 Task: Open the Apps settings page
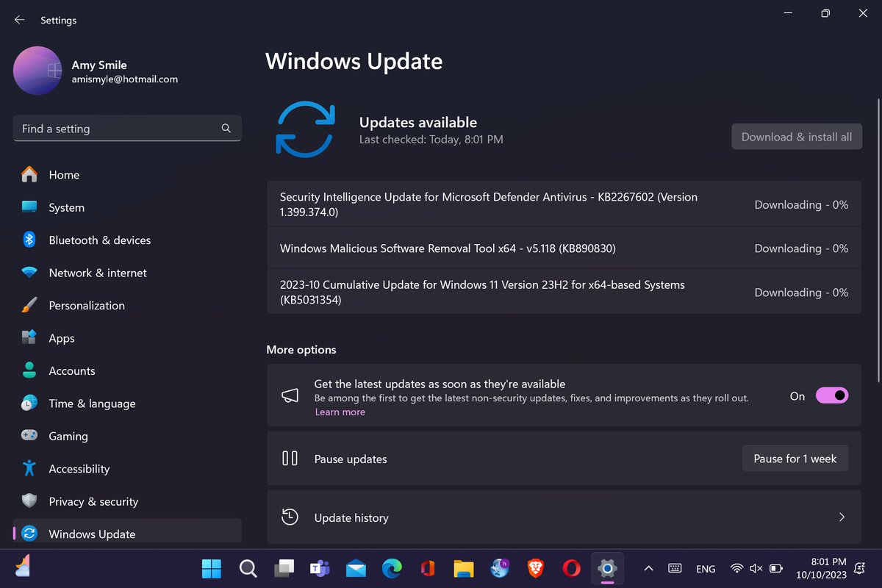(127, 338)
